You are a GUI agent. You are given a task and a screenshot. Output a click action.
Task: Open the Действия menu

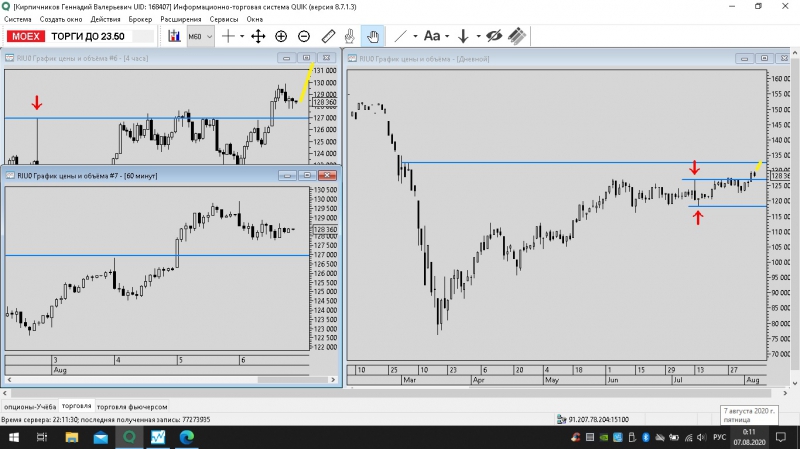click(105, 19)
